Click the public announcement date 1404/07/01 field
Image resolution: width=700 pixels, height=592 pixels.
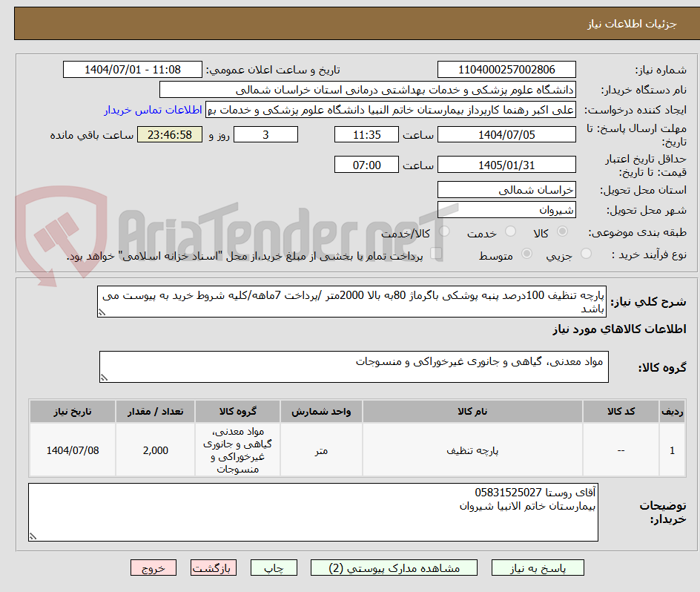click(131, 70)
